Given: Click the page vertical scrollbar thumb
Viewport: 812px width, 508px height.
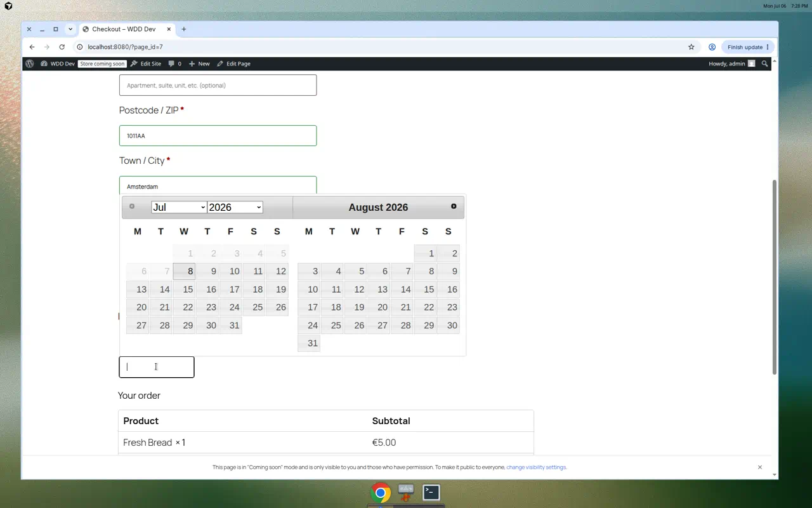Looking at the screenshot, I should (774, 277).
